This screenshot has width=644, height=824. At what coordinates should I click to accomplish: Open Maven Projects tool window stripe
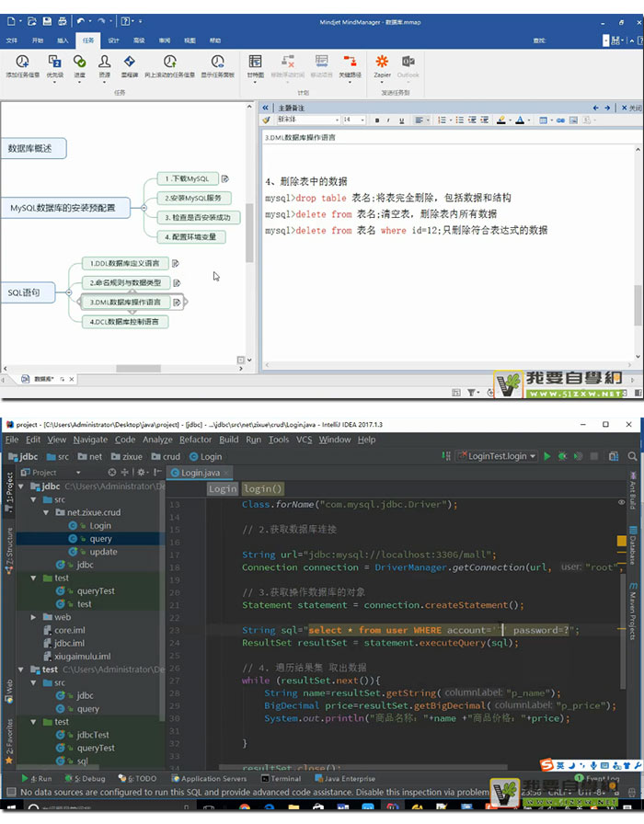[x=634, y=612]
